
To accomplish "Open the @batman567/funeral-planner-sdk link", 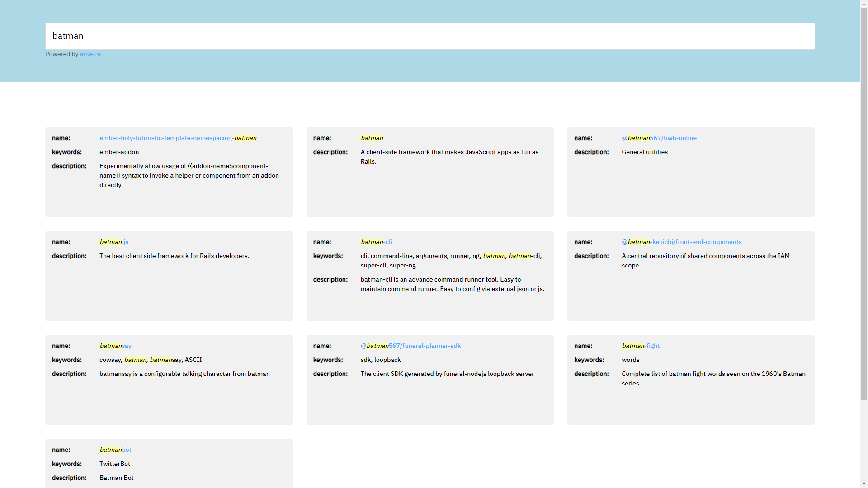I will pos(410,346).
